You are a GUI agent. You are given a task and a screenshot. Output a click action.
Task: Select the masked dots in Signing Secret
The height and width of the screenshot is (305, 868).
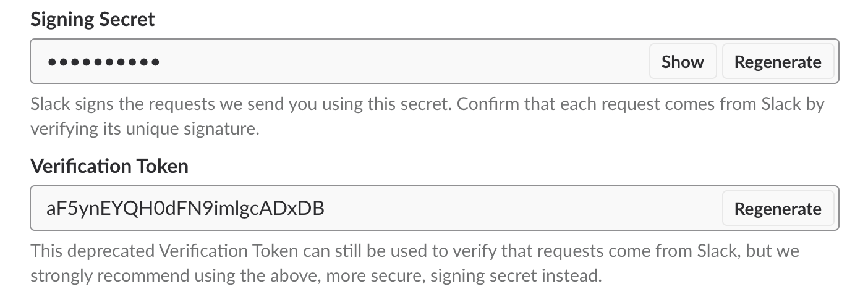103,62
